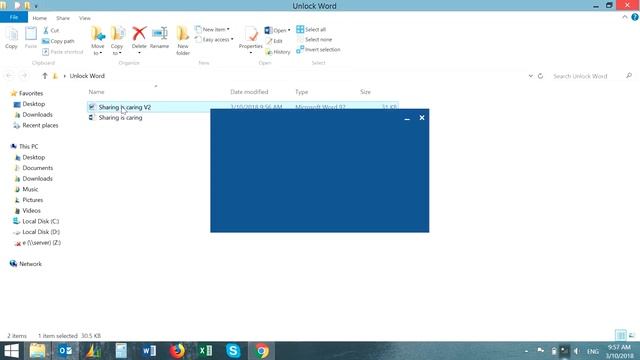
Task: Open Videos folder
Action: (x=31, y=211)
